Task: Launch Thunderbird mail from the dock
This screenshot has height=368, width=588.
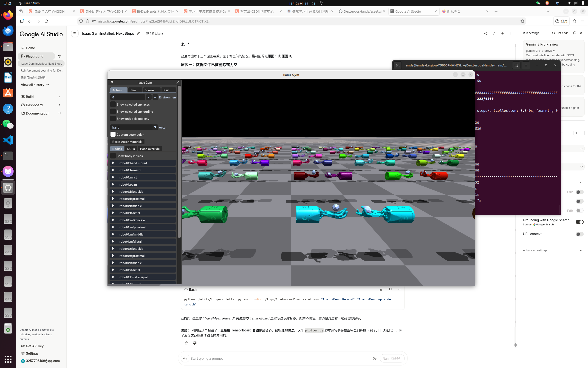Action: (8, 31)
